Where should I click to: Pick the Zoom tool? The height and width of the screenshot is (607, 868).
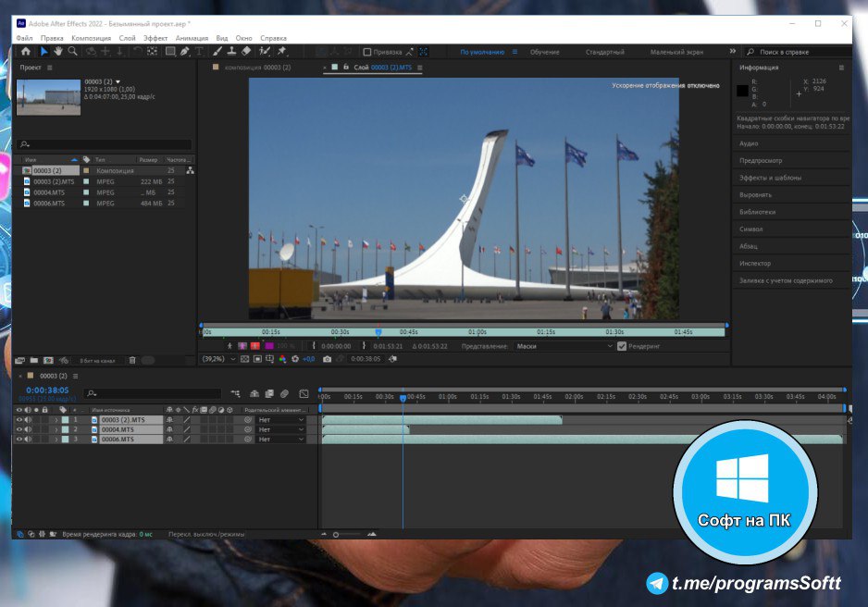[71, 49]
